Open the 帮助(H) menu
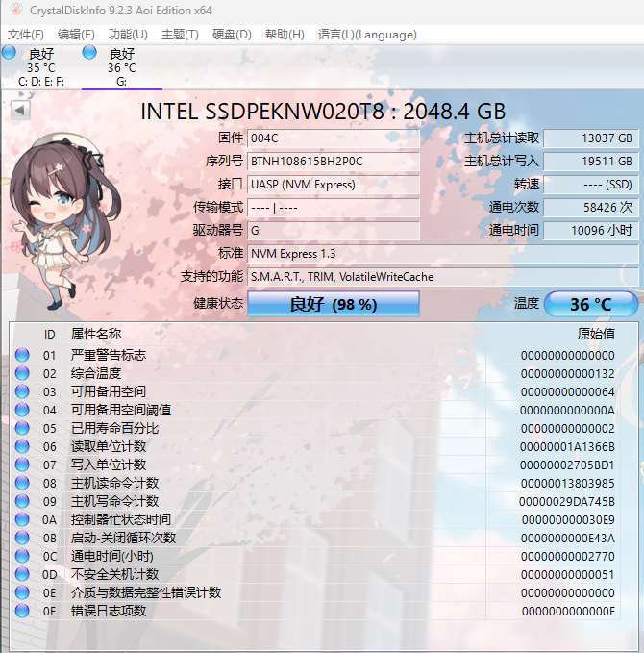 click(285, 35)
